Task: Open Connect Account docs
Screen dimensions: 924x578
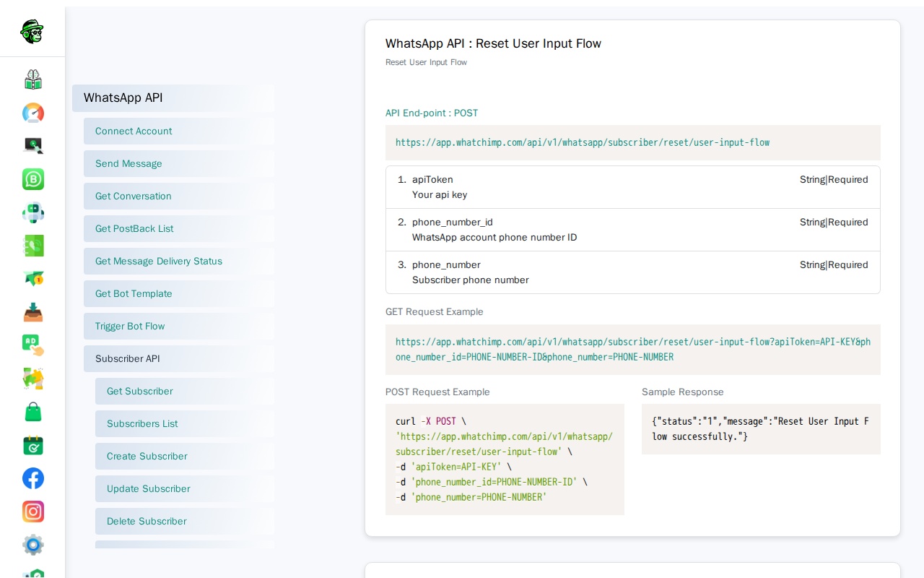Action: click(x=179, y=131)
